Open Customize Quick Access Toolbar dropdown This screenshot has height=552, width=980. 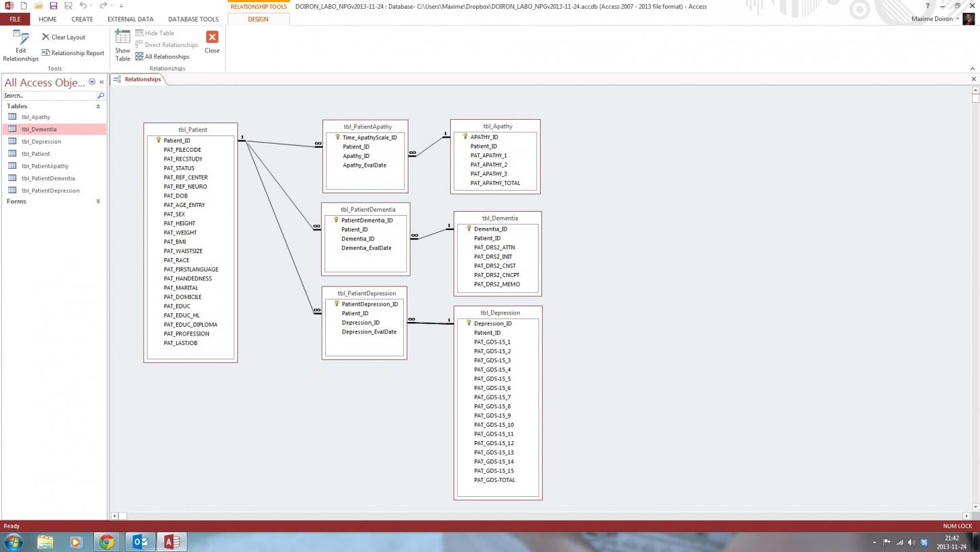[121, 6]
